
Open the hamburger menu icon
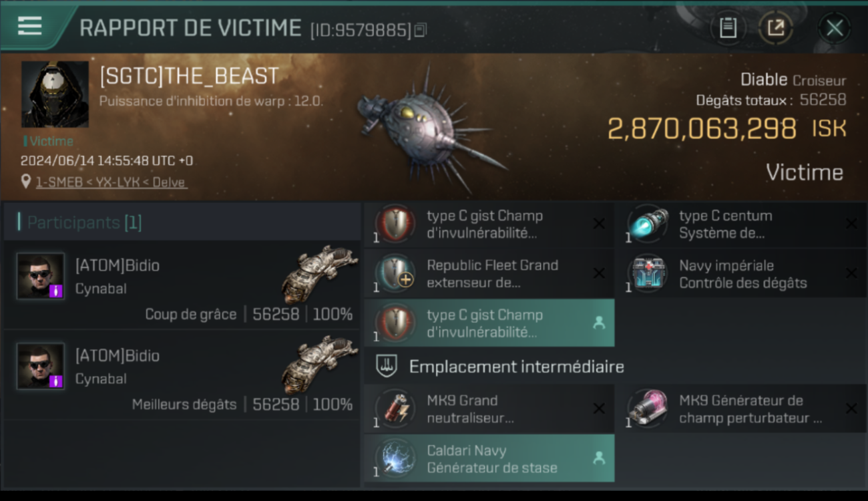click(x=30, y=26)
